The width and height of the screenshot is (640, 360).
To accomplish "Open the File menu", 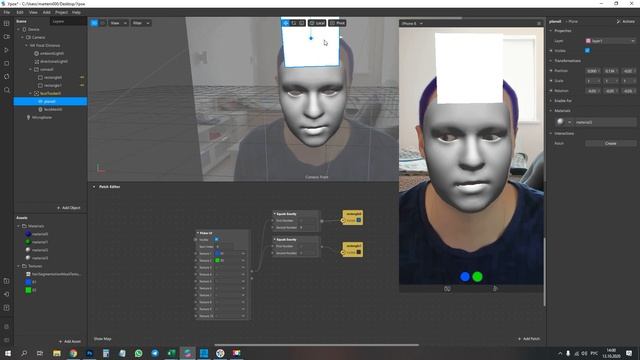I will click(x=7, y=12).
